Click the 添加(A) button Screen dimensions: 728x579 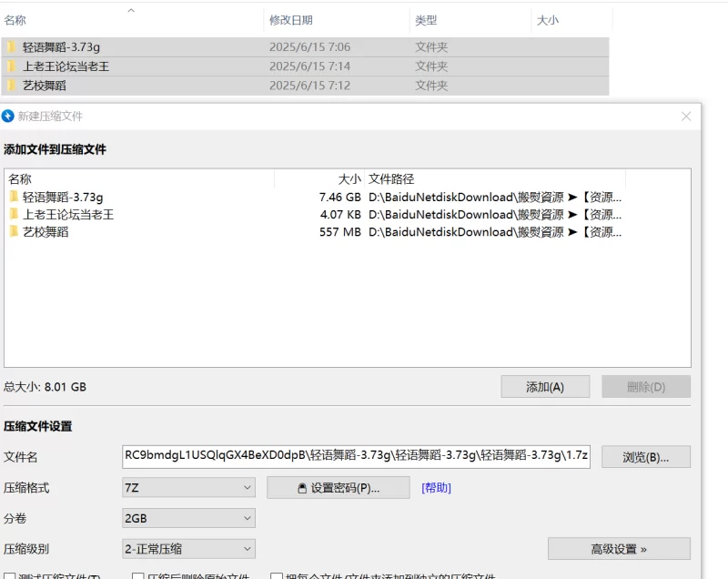pos(545,386)
